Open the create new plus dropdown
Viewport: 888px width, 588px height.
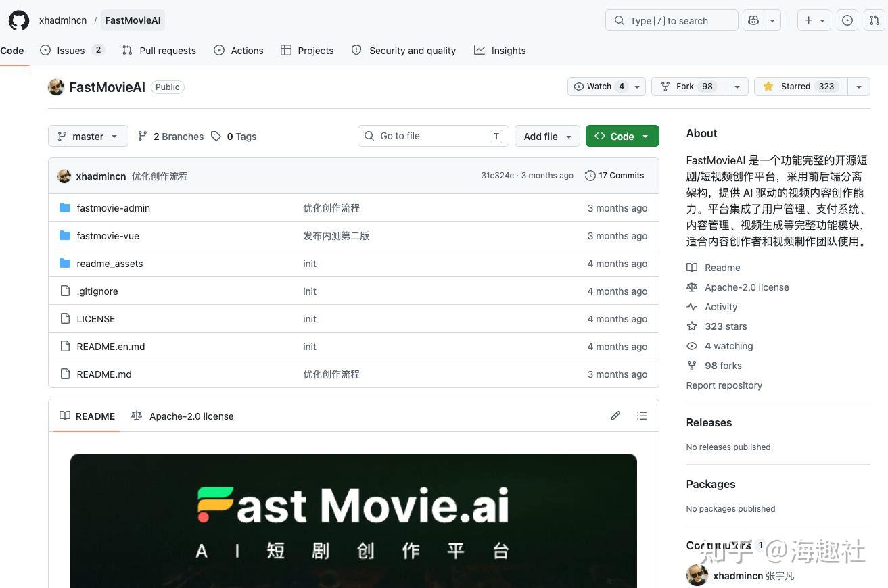click(814, 20)
